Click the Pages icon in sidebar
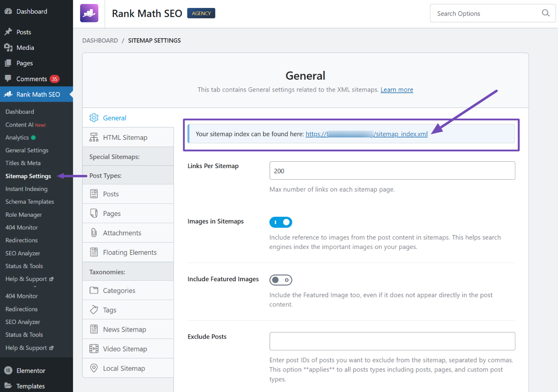The width and height of the screenshot is (558, 392). (x=8, y=63)
